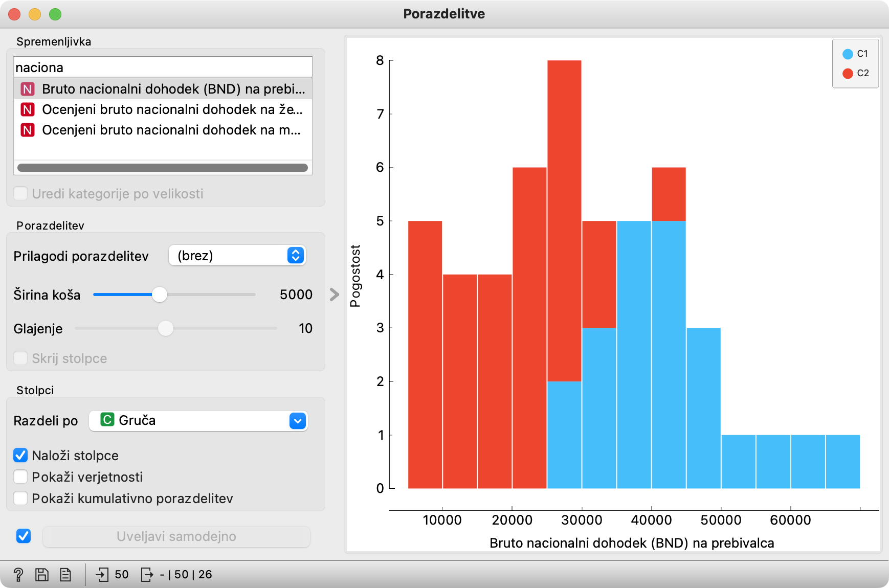The image size is (889, 588).
Task: Click the x-axis title Bruto nacionalni dohodek (BND) na prebivalca
Action: coord(632,543)
